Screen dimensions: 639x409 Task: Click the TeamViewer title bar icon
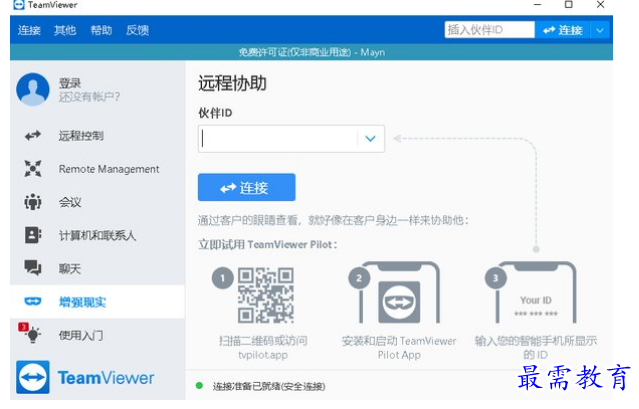click(19, 5)
